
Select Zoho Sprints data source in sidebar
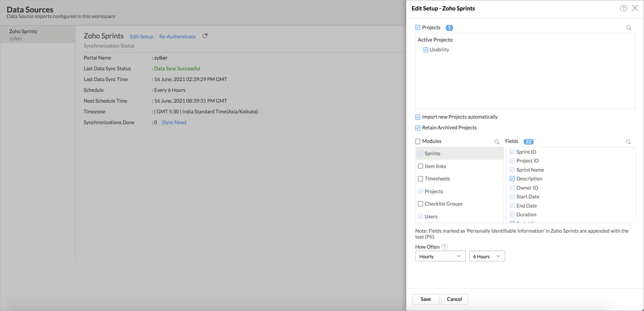(x=38, y=34)
